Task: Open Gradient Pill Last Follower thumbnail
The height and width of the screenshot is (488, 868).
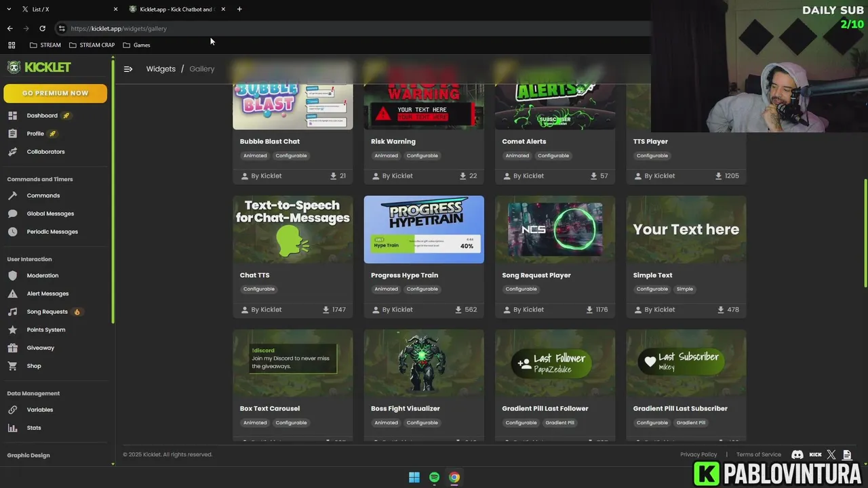Action: pos(555,363)
